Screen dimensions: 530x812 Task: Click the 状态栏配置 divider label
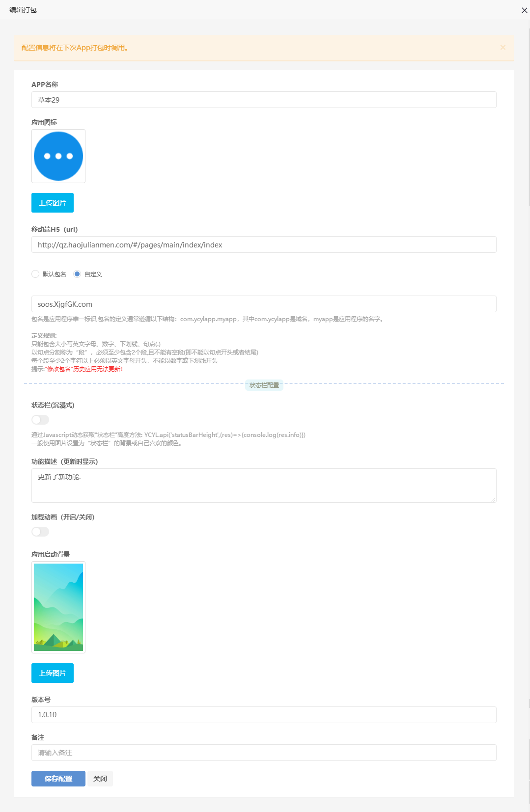pos(264,385)
